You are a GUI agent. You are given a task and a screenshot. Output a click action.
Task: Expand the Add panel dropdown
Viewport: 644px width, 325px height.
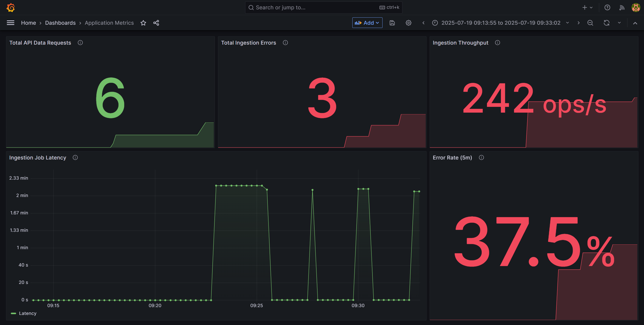tap(367, 23)
